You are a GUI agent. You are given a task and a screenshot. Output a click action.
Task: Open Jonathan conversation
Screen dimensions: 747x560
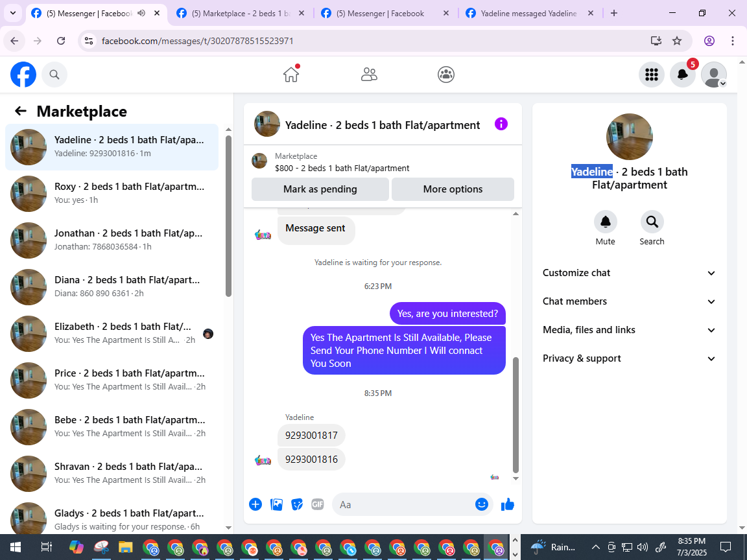click(x=112, y=240)
